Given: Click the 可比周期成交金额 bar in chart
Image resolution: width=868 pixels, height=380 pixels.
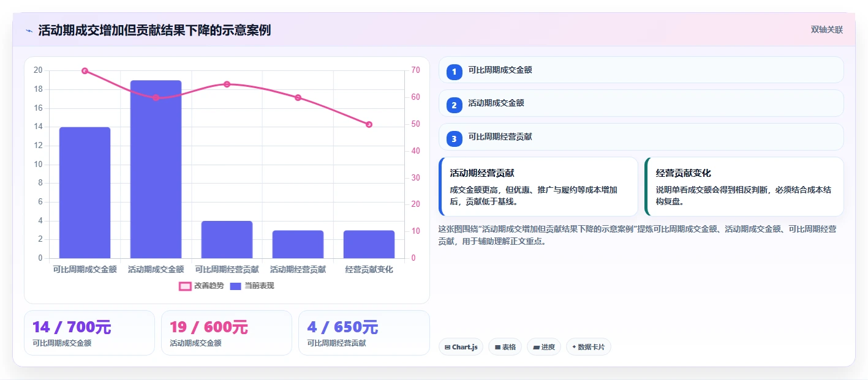Looking at the screenshot, I should [85, 193].
